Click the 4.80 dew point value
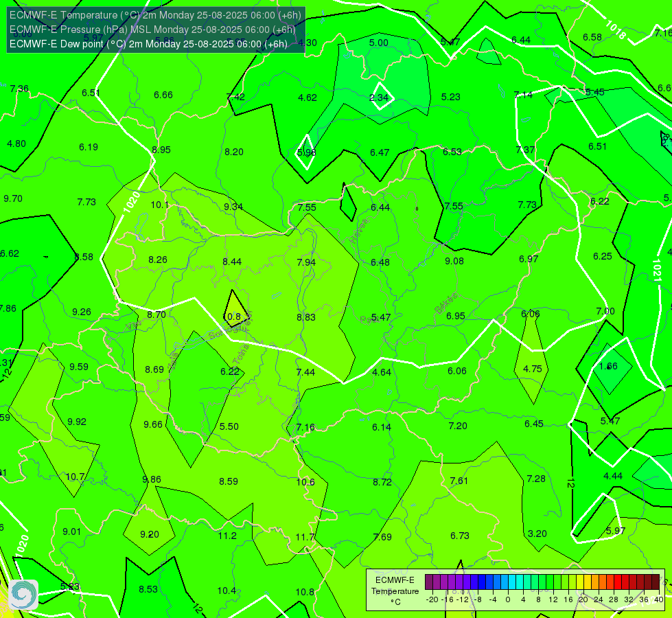 click(16, 144)
